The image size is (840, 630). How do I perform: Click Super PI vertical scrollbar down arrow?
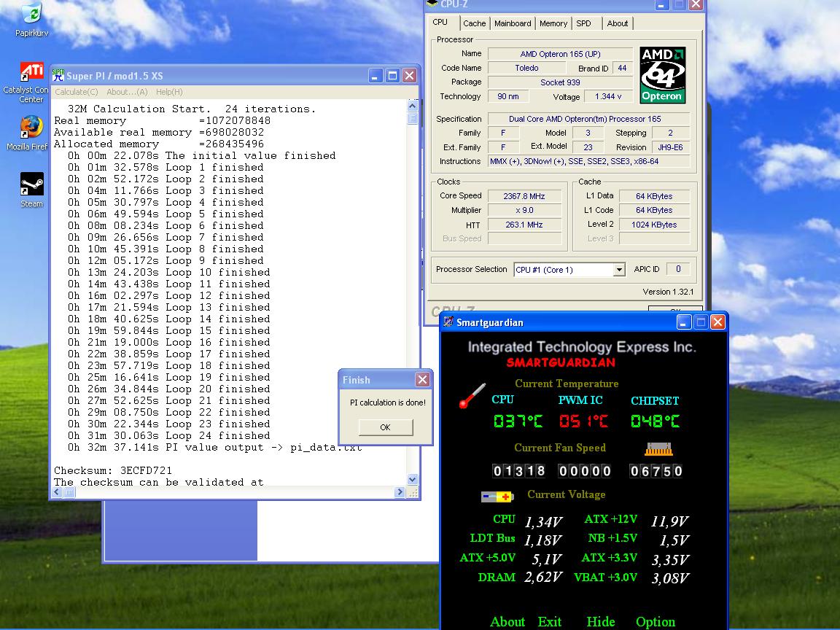(413, 479)
